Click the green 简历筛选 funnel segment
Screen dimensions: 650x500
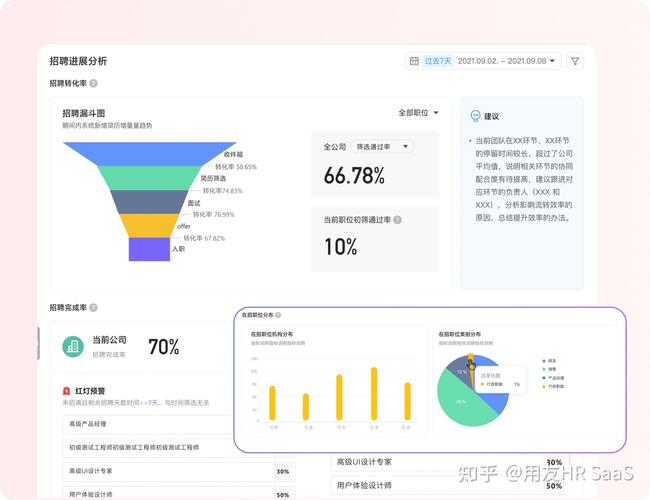click(x=150, y=178)
